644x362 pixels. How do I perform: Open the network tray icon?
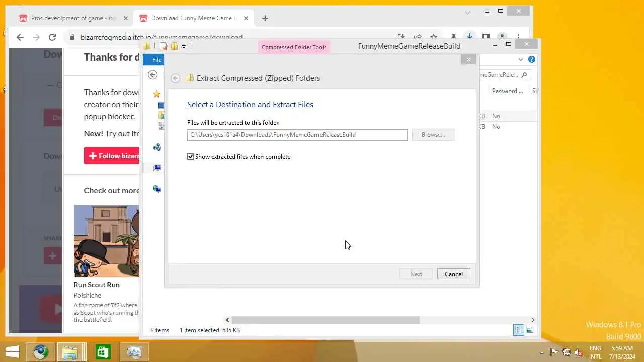tap(567, 352)
